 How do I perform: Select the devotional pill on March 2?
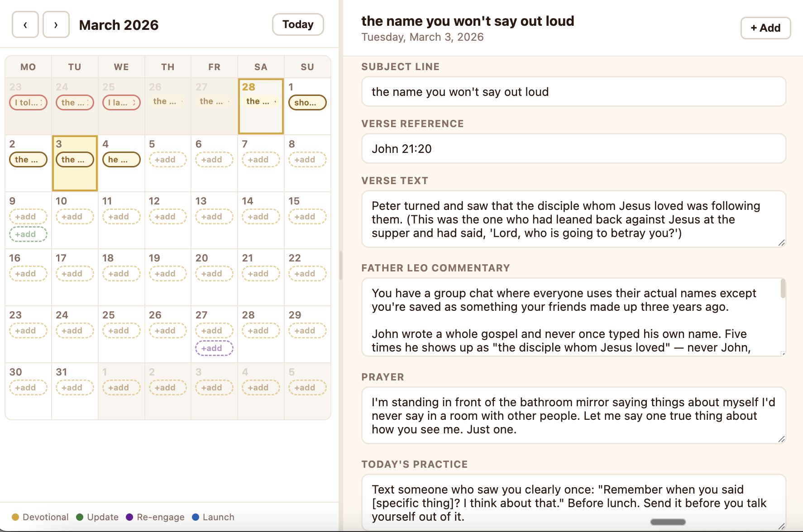(28, 159)
